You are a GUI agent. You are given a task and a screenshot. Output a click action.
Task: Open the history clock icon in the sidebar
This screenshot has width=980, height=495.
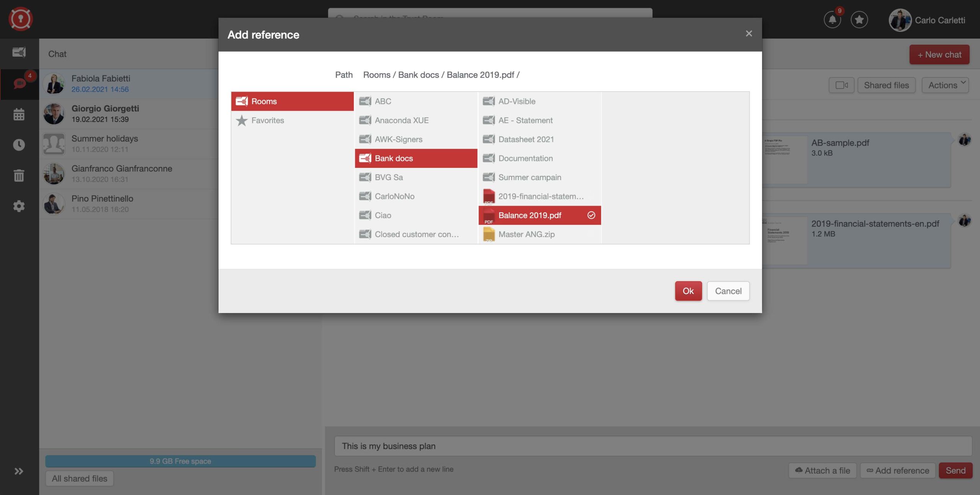tap(19, 144)
